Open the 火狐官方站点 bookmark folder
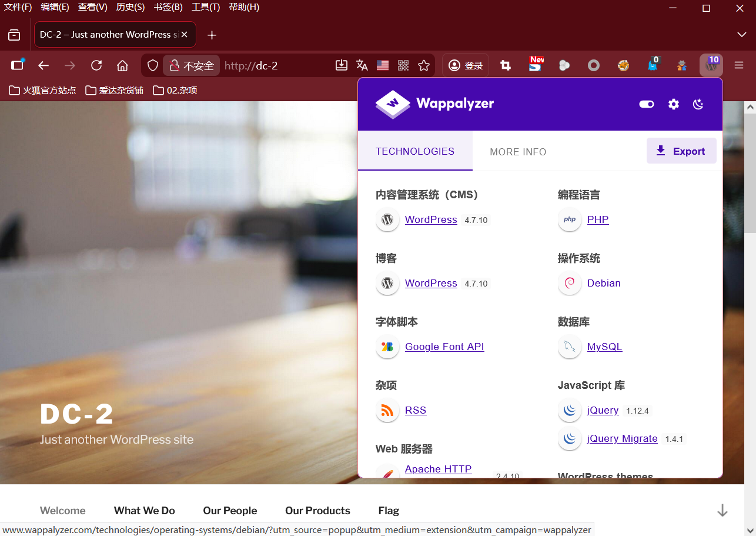This screenshot has width=756, height=536. (x=42, y=90)
